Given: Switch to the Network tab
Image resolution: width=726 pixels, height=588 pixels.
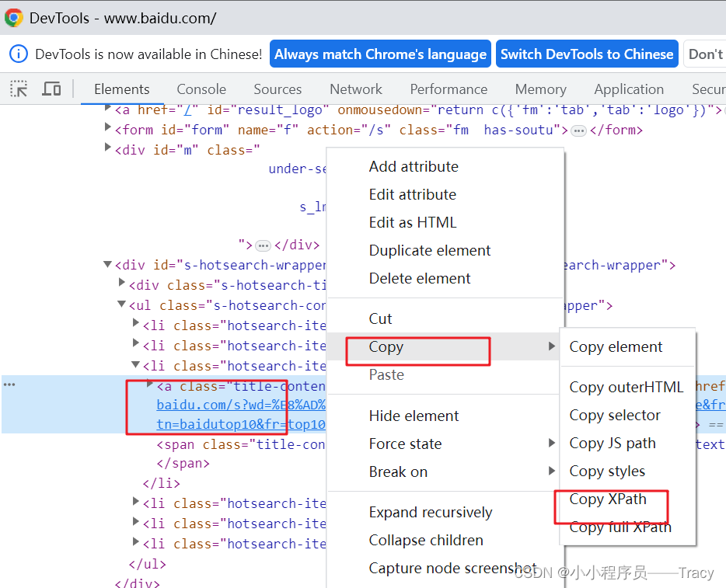Looking at the screenshot, I should (x=355, y=89).
